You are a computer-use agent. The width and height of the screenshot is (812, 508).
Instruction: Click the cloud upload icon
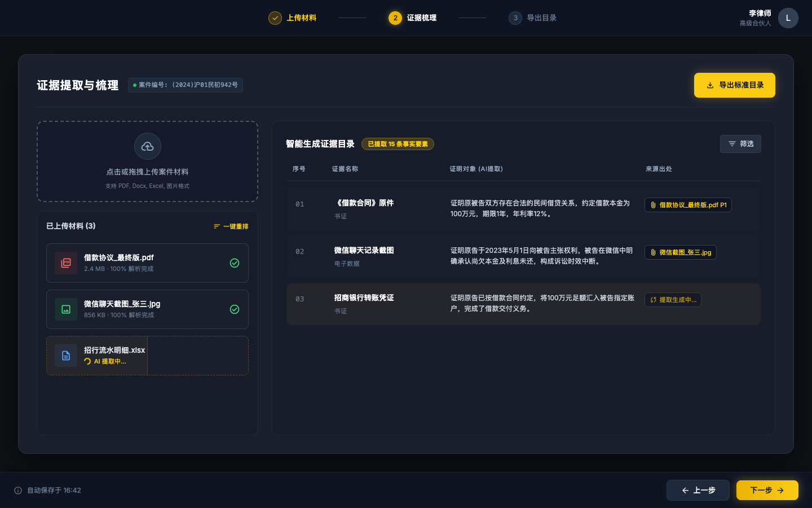click(148, 147)
